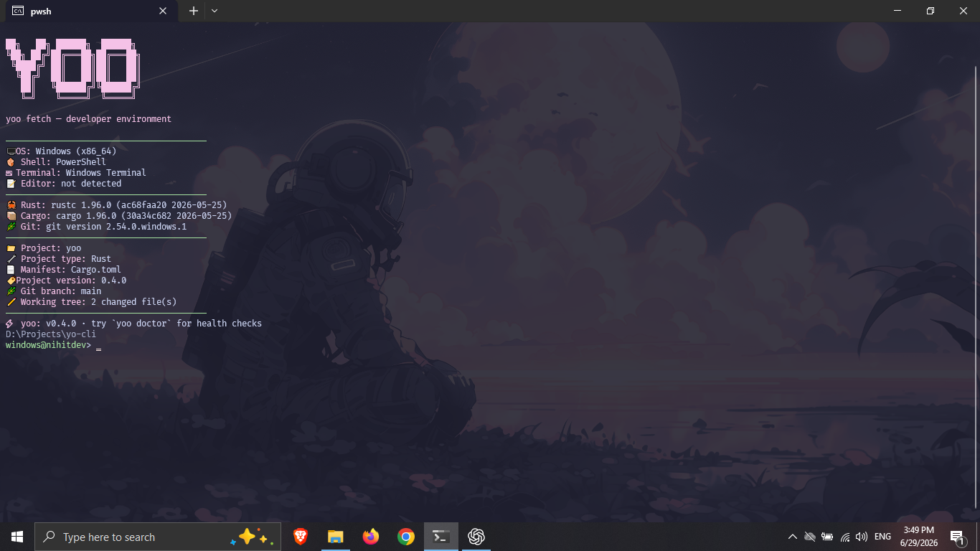Click the sparkle search highlights icon
The image size is (980, 551).
tap(252, 537)
